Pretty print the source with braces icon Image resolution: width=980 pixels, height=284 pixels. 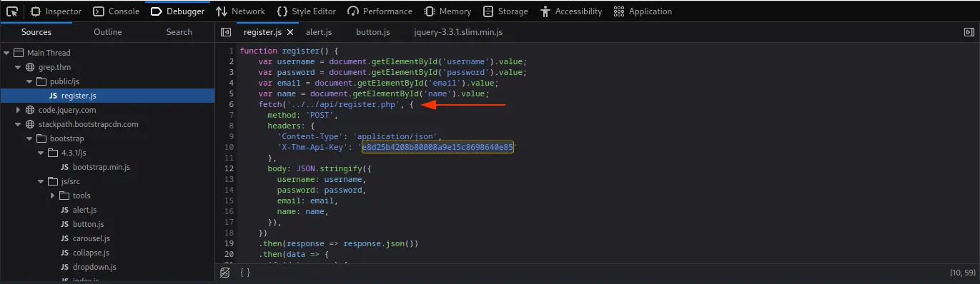(x=244, y=273)
